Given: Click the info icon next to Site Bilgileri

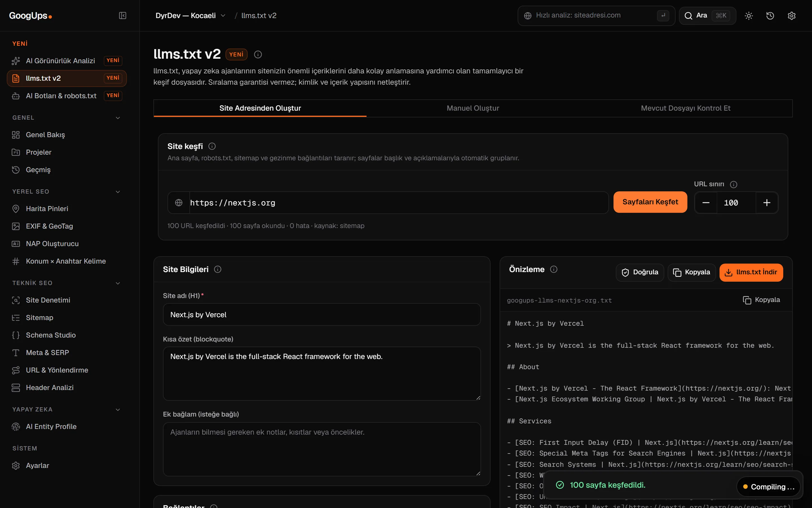Looking at the screenshot, I should [x=218, y=270].
